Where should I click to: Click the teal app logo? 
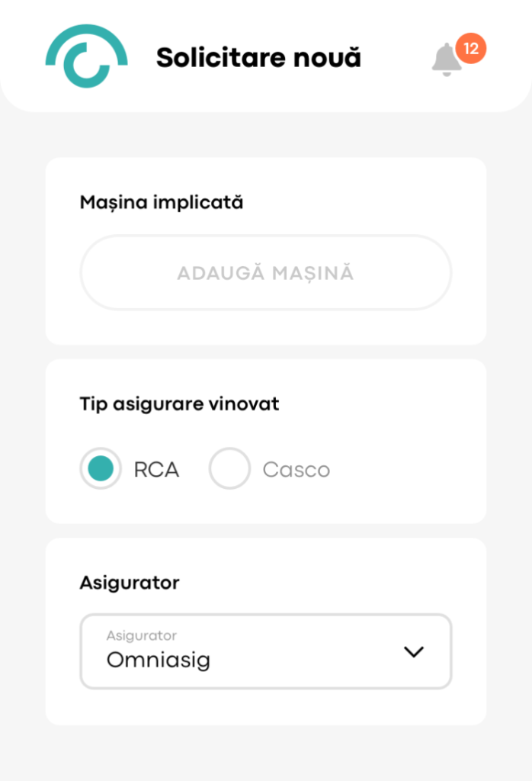tap(86, 56)
